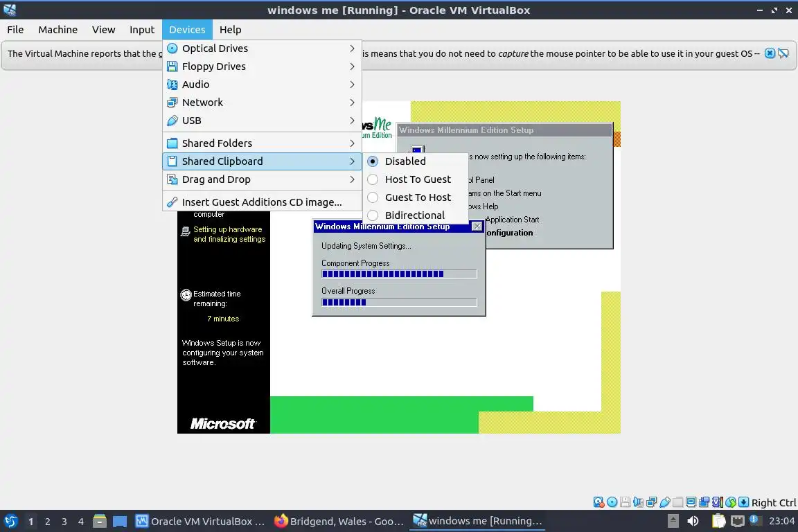Close the Devices menu

187,30
